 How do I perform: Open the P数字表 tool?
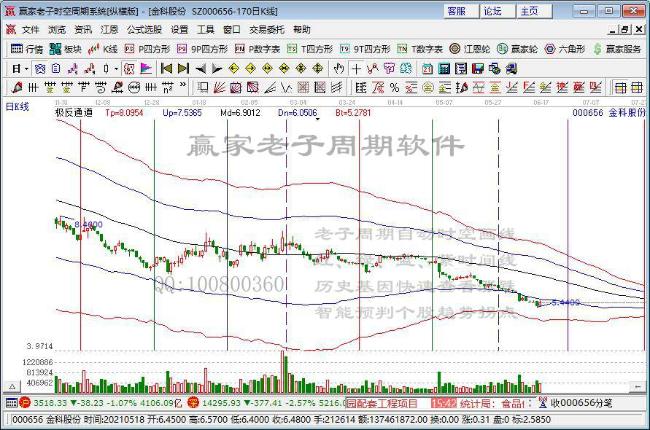click(257, 49)
